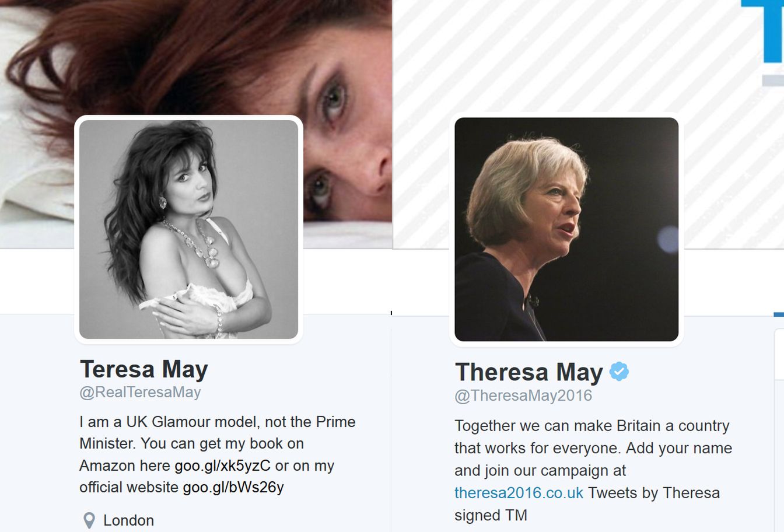
Task: Click the Theresa May display name
Action: pos(529,372)
